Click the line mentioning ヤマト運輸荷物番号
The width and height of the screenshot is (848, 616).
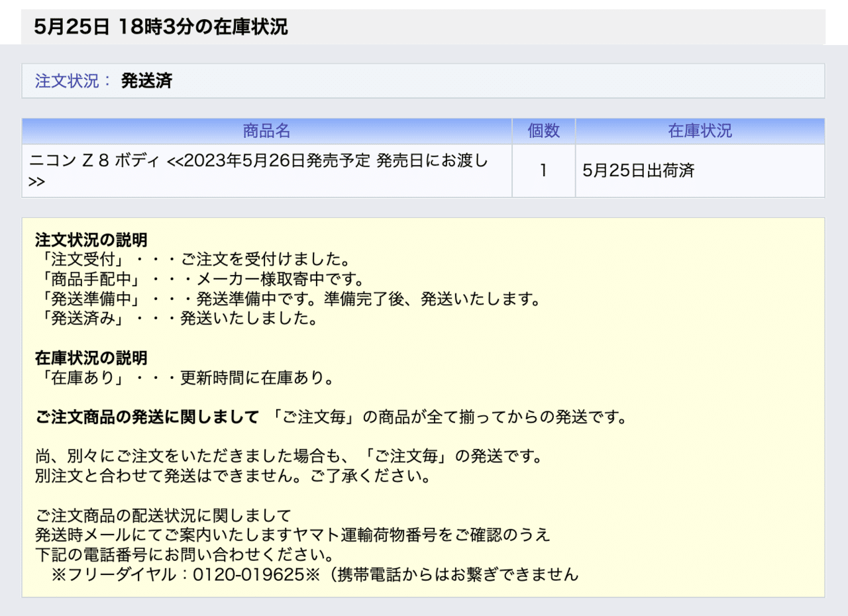[292, 535]
